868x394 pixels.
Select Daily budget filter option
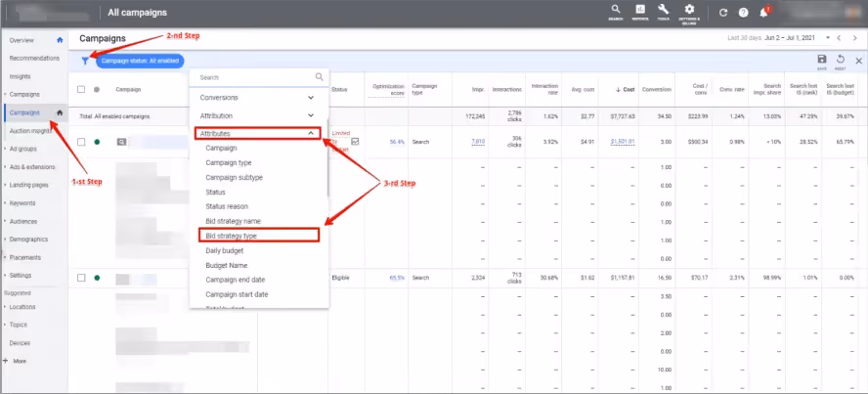point(224,250)
